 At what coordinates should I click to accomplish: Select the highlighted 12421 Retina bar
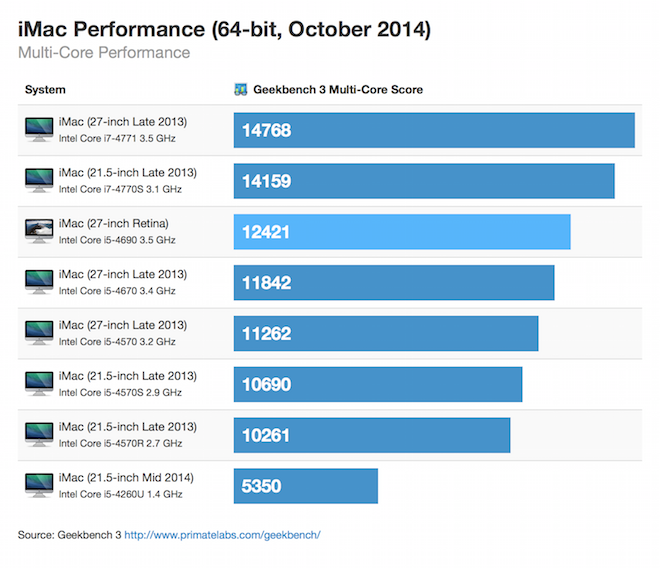[402, 232]
